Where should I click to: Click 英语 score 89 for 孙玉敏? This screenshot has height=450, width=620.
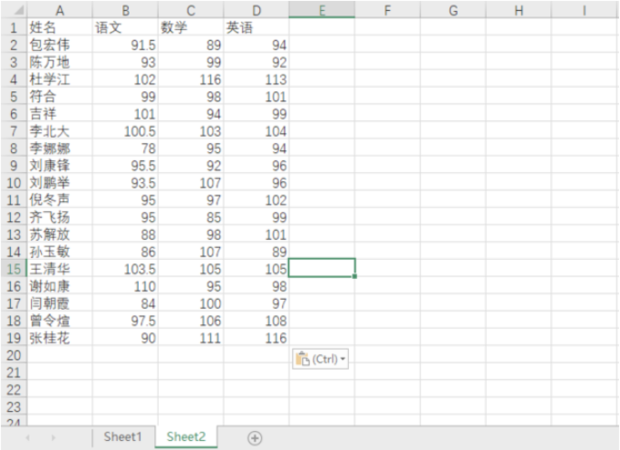click(257, 252)
